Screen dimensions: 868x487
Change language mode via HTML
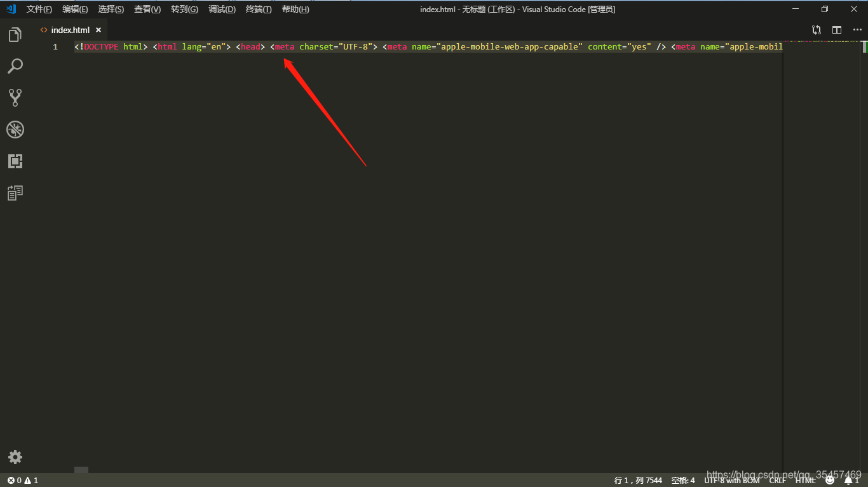pos(805,480)
